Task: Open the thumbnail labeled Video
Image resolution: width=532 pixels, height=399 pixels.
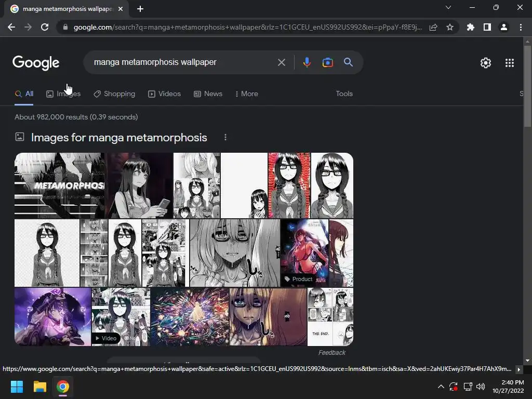Action: point(121,317)
